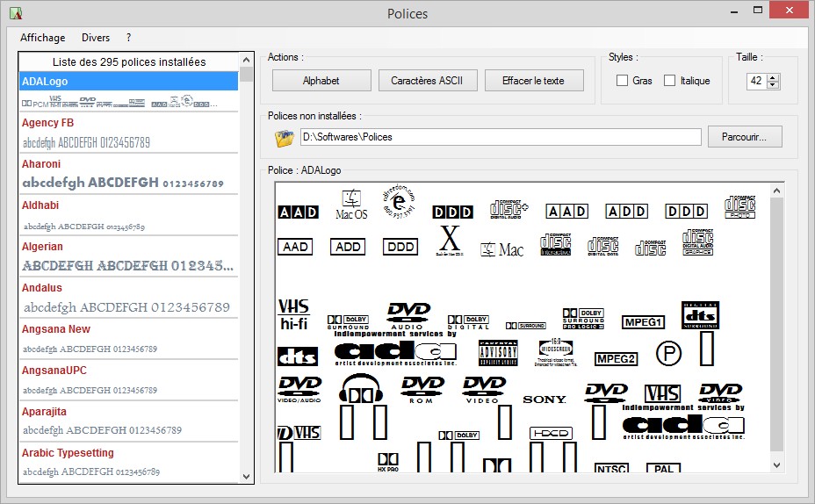
Task: Click the circled P glyph in the preview
Action: pos(668,354)
